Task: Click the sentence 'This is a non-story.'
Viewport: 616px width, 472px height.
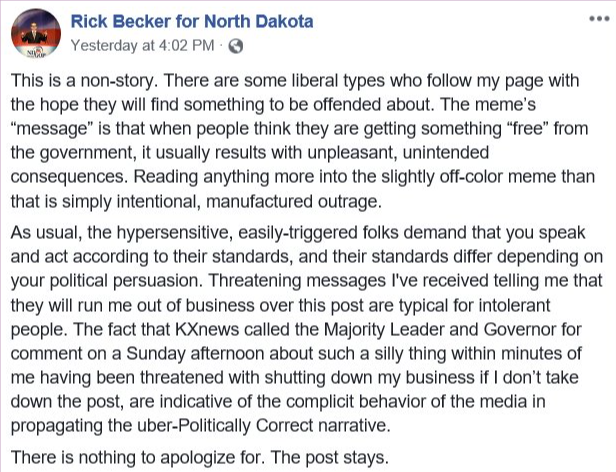Action: click(x=84, y=81)
